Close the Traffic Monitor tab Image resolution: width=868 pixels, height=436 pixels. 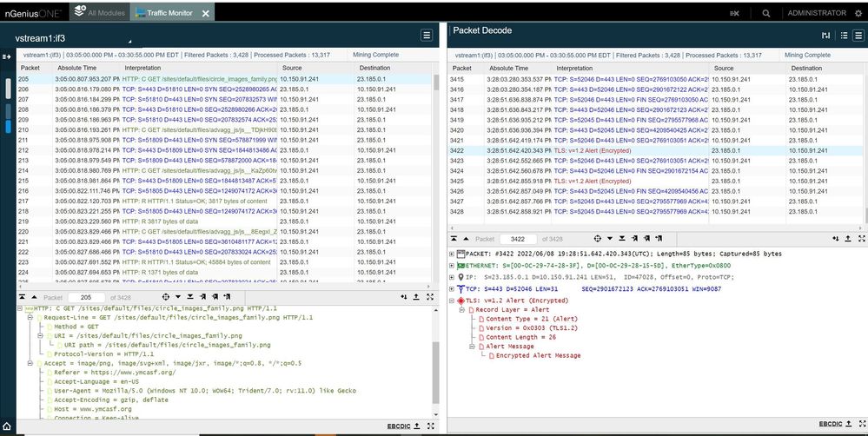(x=205, y=14)
